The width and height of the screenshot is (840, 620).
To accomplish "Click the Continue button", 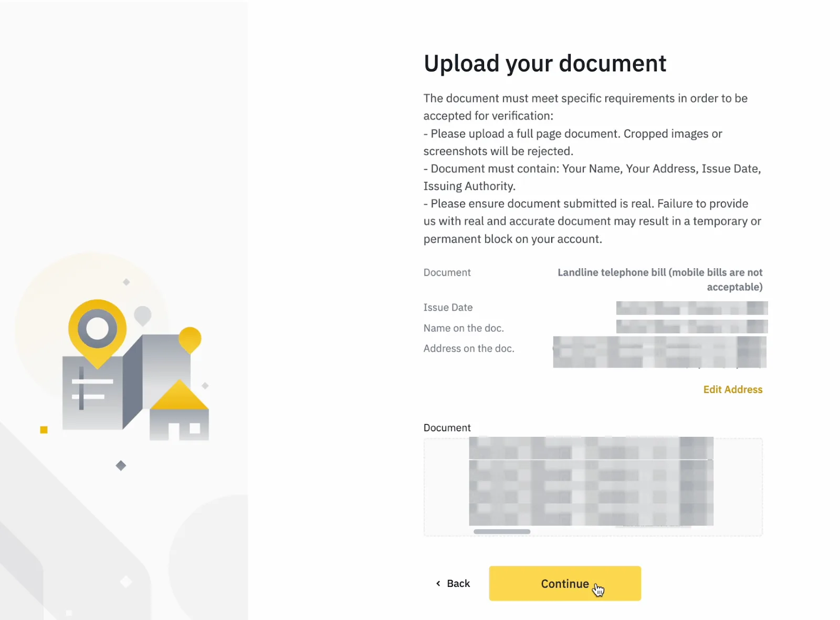I will click(x=565, y=583).
